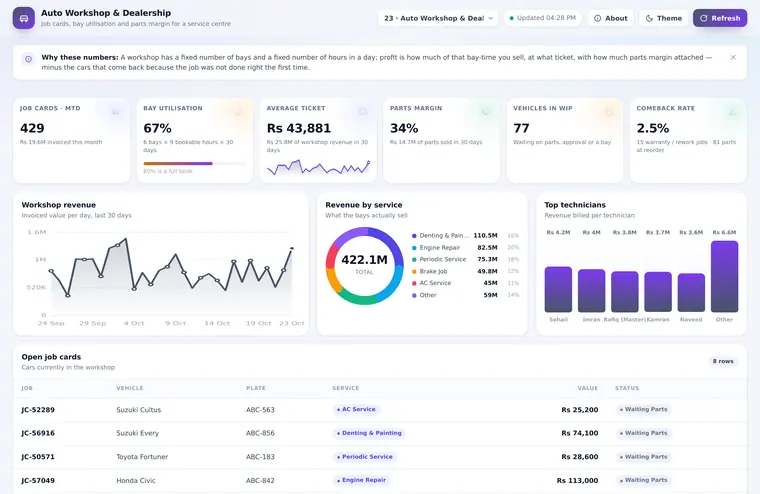Click the purple car app logo icon
This screenshot has width=760, height=494.
[23, 18]
